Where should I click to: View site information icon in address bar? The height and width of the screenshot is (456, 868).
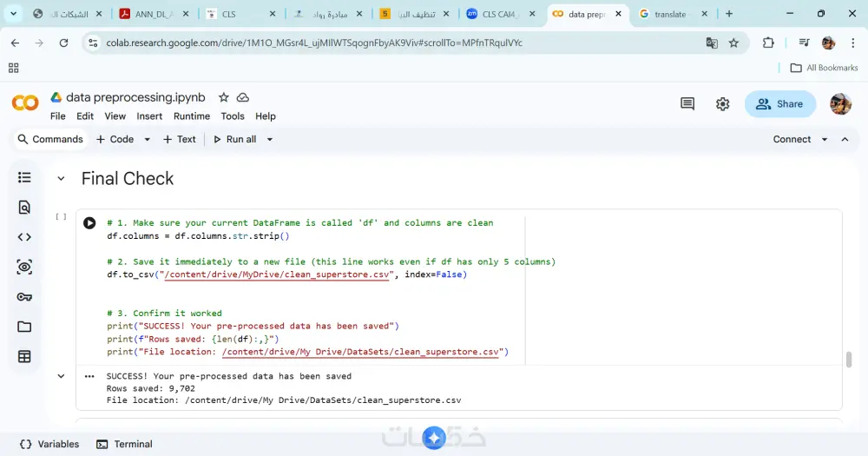click(94, 43)
